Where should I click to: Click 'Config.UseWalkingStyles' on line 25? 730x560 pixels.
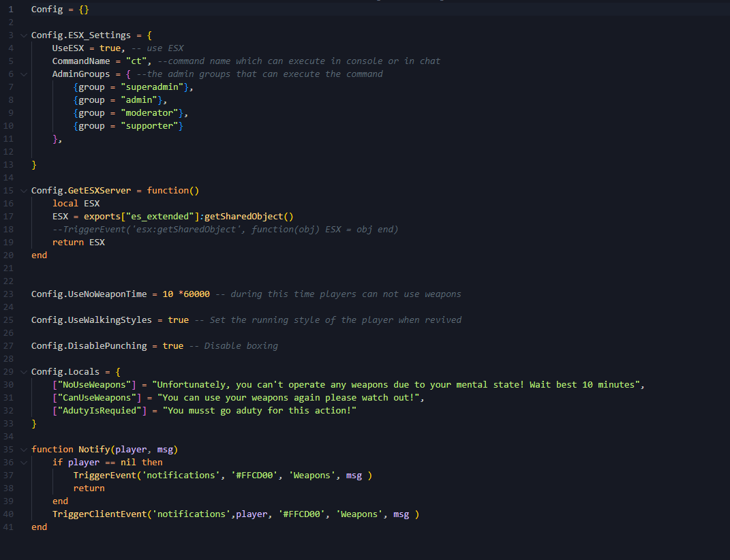[x=91, y=320]
